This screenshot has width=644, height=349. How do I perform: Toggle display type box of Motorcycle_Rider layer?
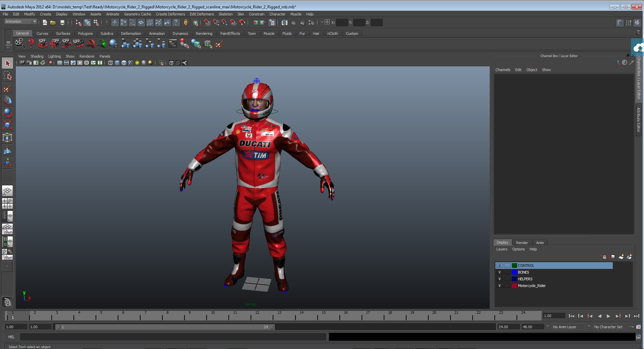[507, 286]
